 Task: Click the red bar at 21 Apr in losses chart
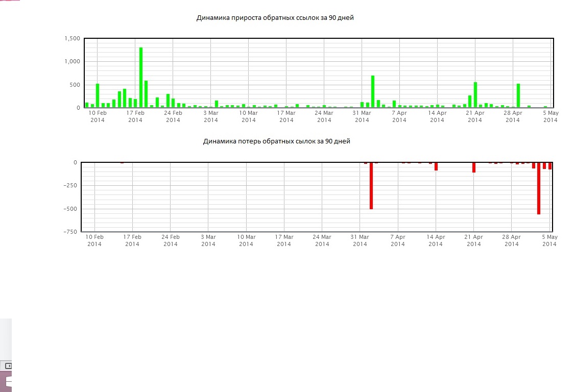474,167
